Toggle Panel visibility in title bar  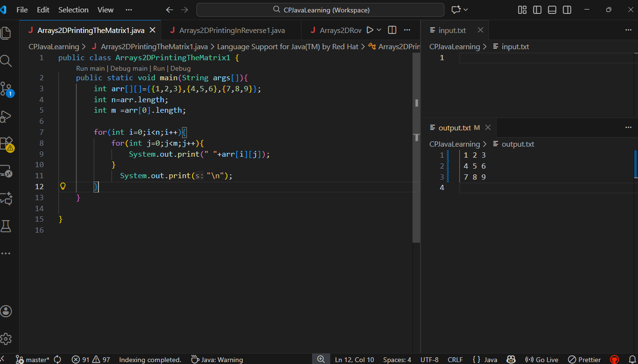[552, 10]
